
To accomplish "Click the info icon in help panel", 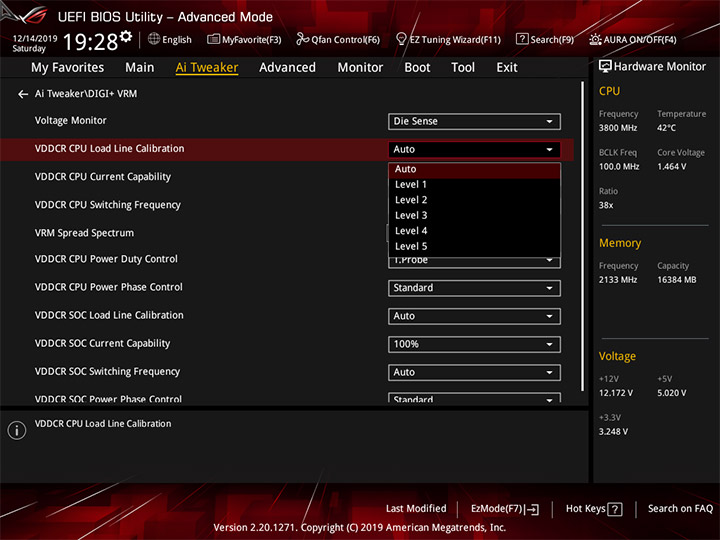I will (x=17, y=430).
